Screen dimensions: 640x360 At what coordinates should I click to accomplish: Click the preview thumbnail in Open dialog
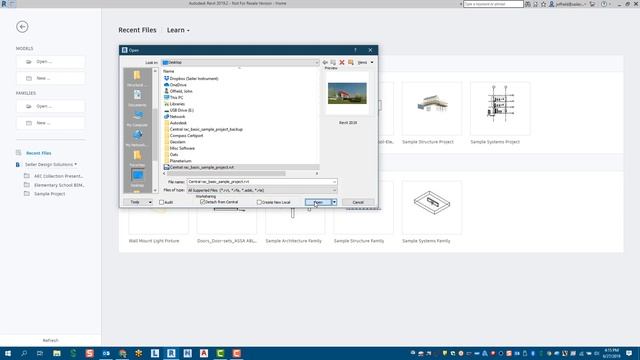pyautogui.click(x=347, y=93)
